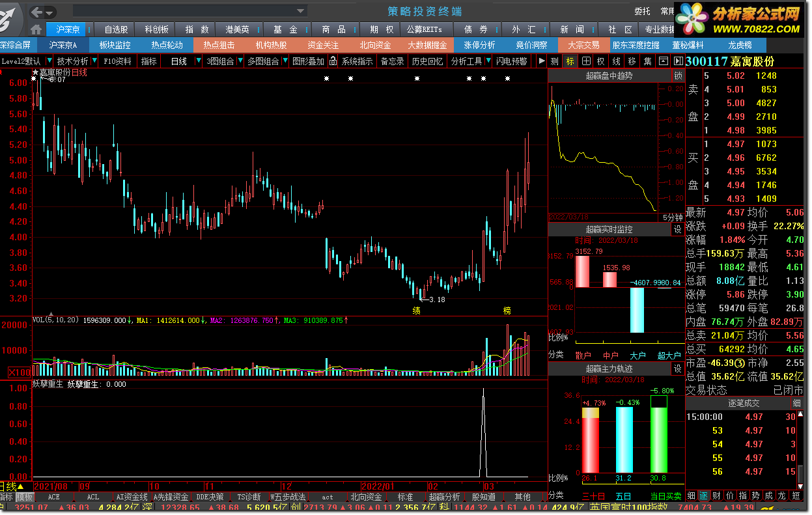Screen dimensions: 812x515
Task: Click the 龙虎榜 button
Action: pyautogui.click(x=740, y=45)
